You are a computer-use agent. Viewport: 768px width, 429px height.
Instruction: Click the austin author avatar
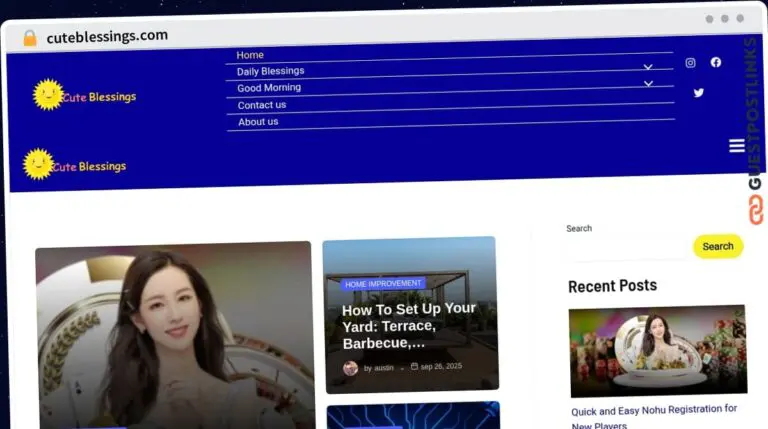350,368
